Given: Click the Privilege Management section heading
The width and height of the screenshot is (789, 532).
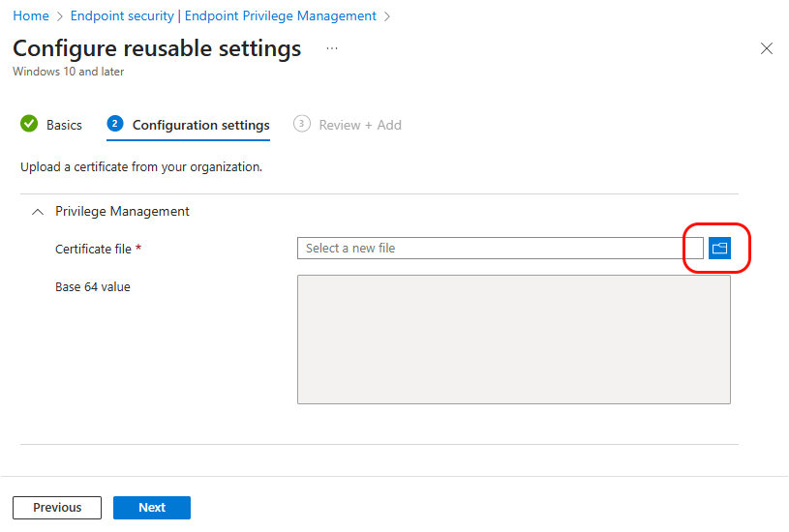Looking at the screenshot, I should pyautogui.click(x=122, y=211).
